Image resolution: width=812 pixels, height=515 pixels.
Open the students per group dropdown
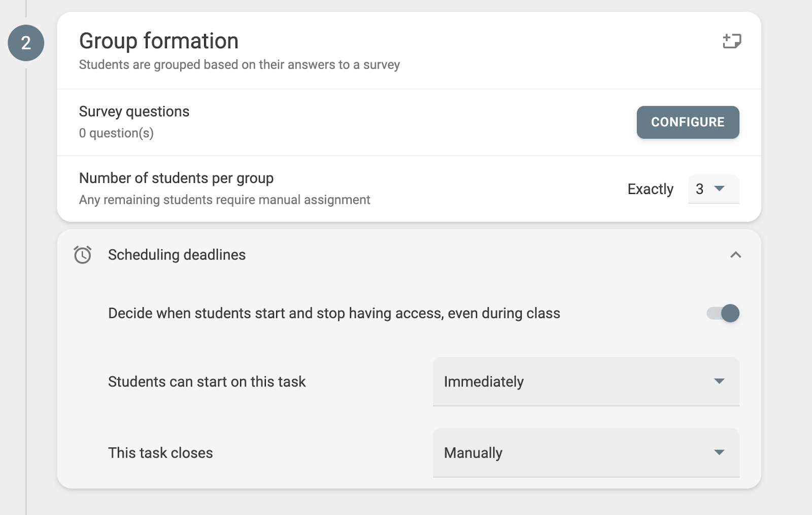(x=713, y=189)
